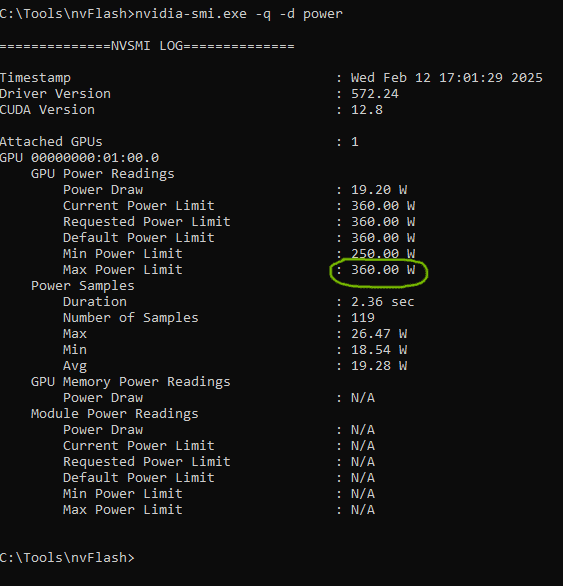Click N/A value for GPU Memory Power Draw
This screenshot has height=586, width=563.
[363, 398]
